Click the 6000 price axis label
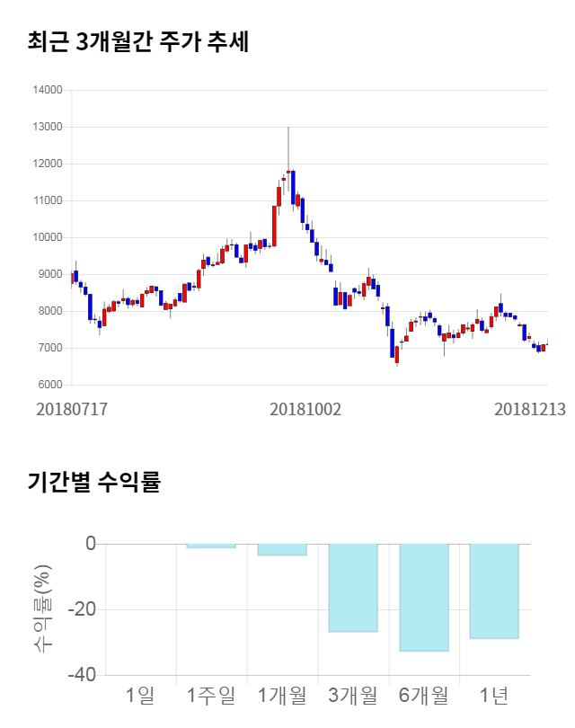The image size is (575, 728). (49, 385)
